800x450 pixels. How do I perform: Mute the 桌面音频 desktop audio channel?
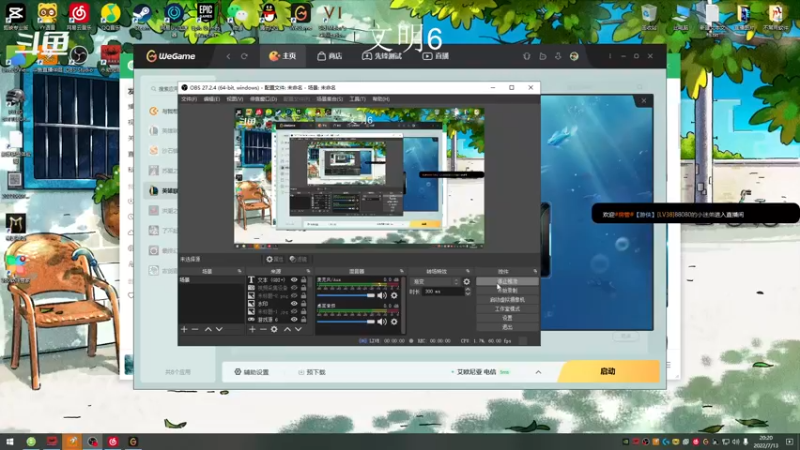point(382,322)
